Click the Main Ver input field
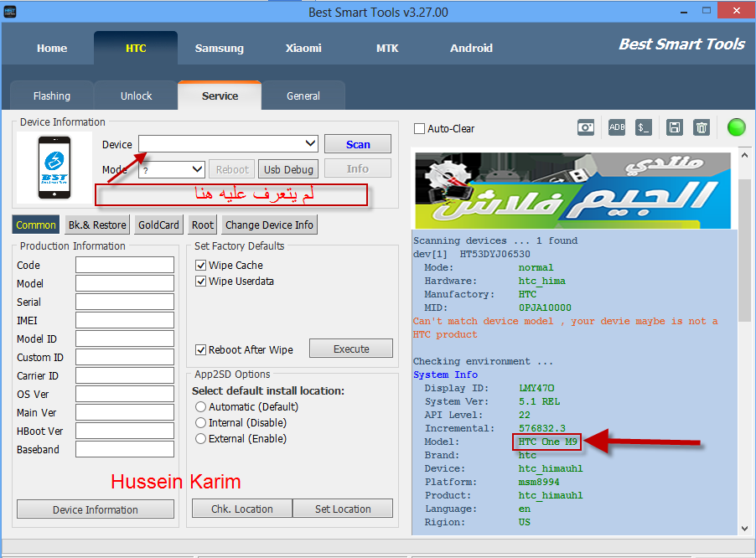Image resolution: width=756 pixels, height=558 pixels. point(125,412)
